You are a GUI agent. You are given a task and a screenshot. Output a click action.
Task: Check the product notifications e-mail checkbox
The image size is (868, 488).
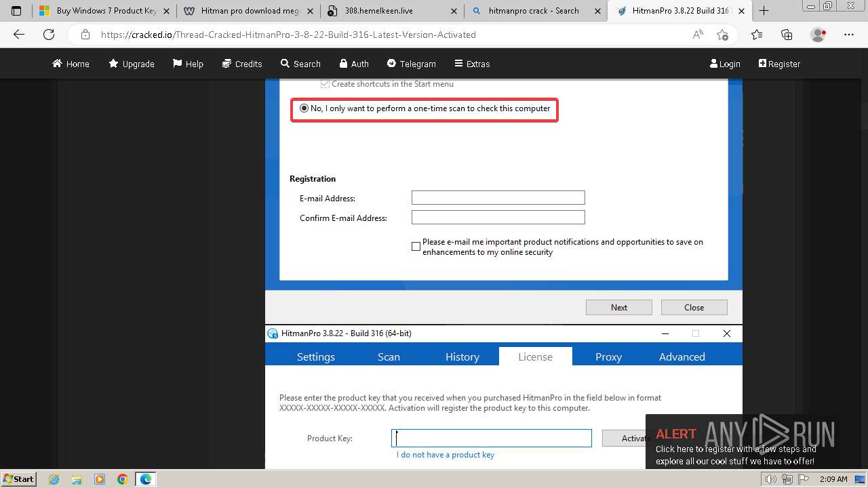click(416, 247)
